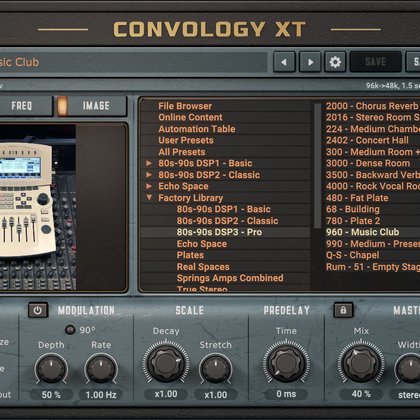This screenshot has height=420, width=420.
Task: Choose preset 300 - Medium Room
Action: tap(373, 152)
